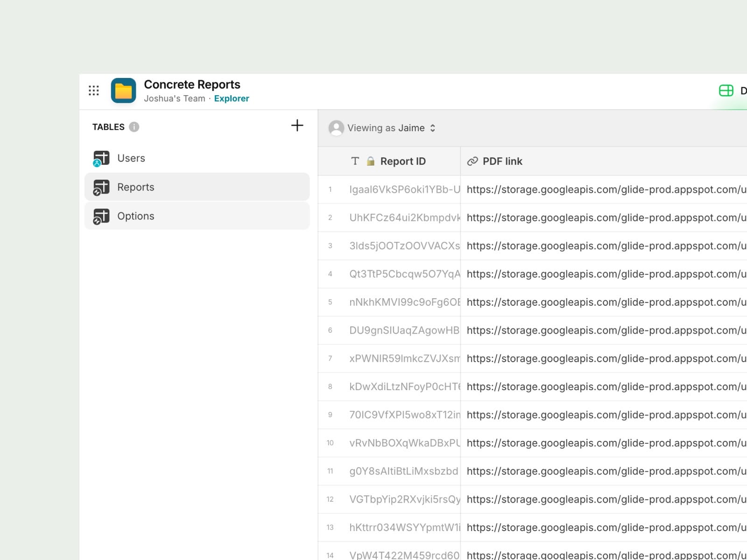Click row number 13
The image size is (747, 560).
coord(330,527)
